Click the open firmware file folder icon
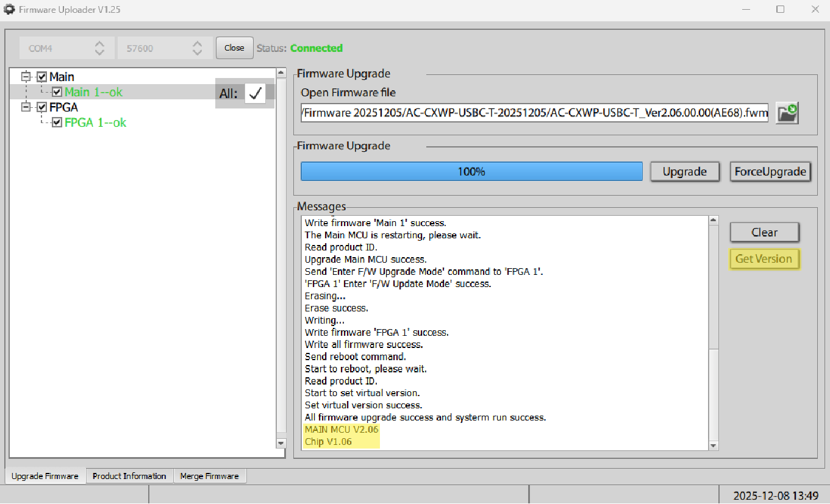The width and height of the screenshot is (830, 504). (787, 113)
